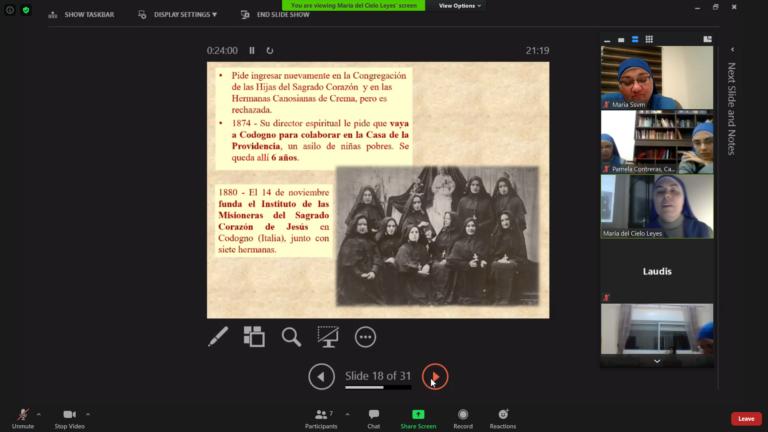Open the see all slides grid
Viewport: 768px width, 432px height.
254,337
